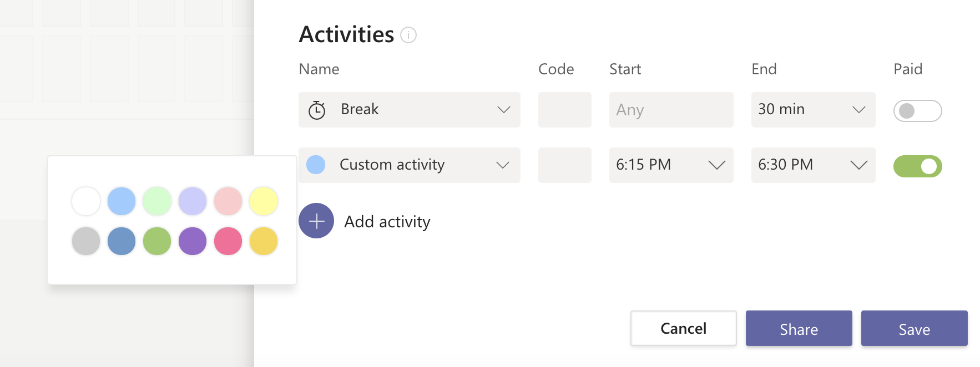Open the Custom activity name dropdown
The width and height of the screenshot is (980, 367).
[410, 165]
